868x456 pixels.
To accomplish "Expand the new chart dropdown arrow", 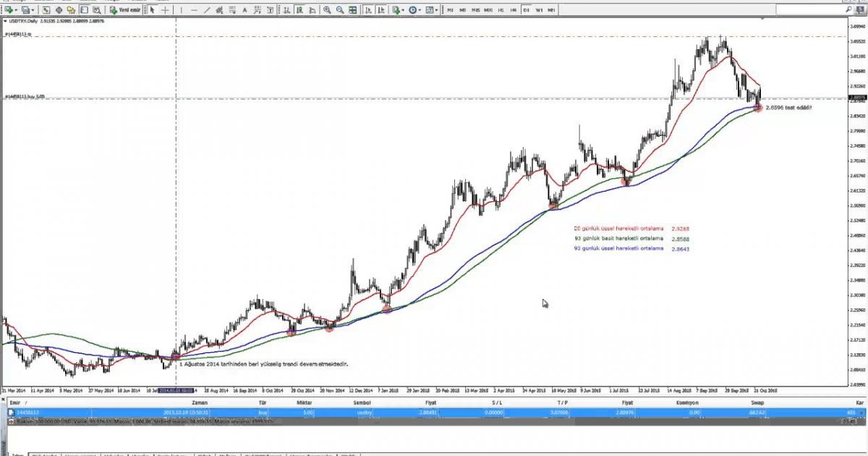I will [x=15, y=10].
